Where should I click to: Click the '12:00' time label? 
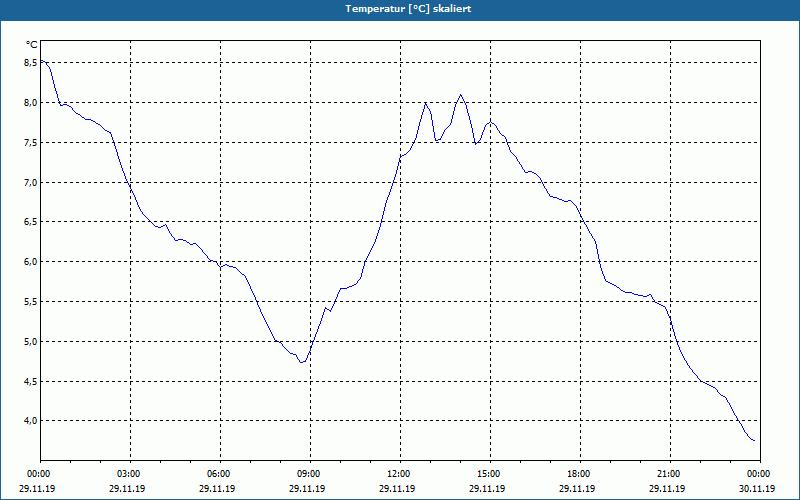click(400, 474)
